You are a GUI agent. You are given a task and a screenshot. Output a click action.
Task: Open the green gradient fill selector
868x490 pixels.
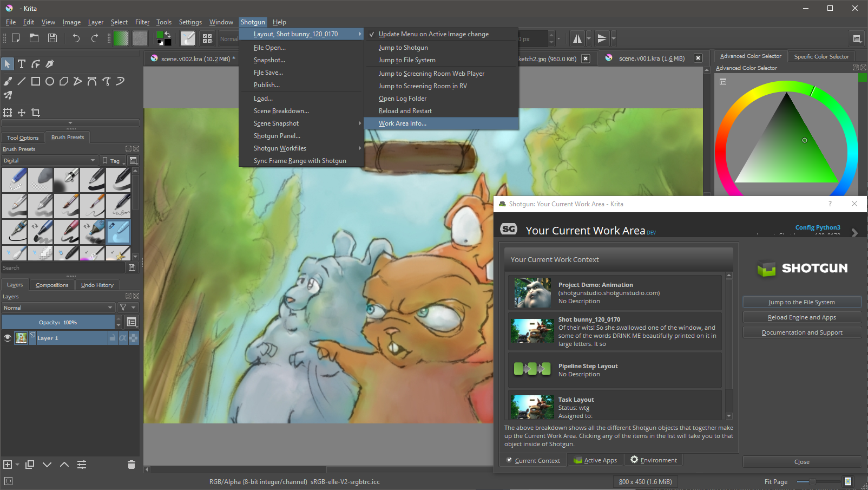tap(121, 38)
